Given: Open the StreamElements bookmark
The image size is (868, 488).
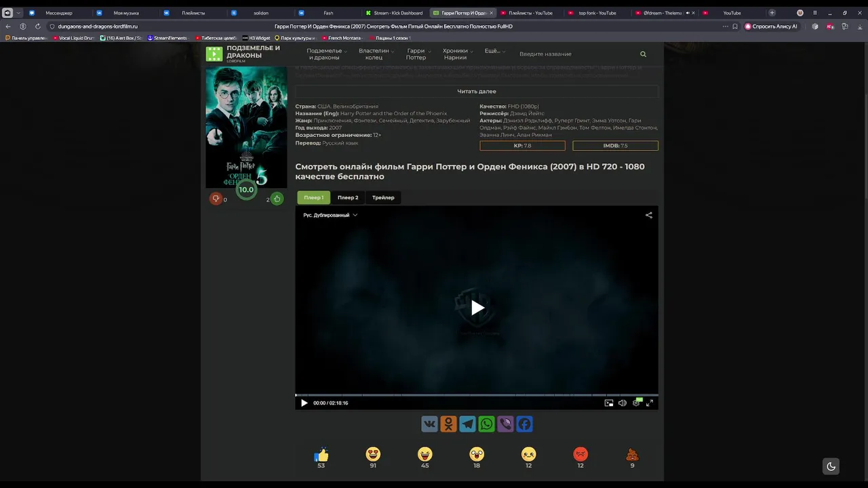Looking at the screenshot, I should coord(167,38).
